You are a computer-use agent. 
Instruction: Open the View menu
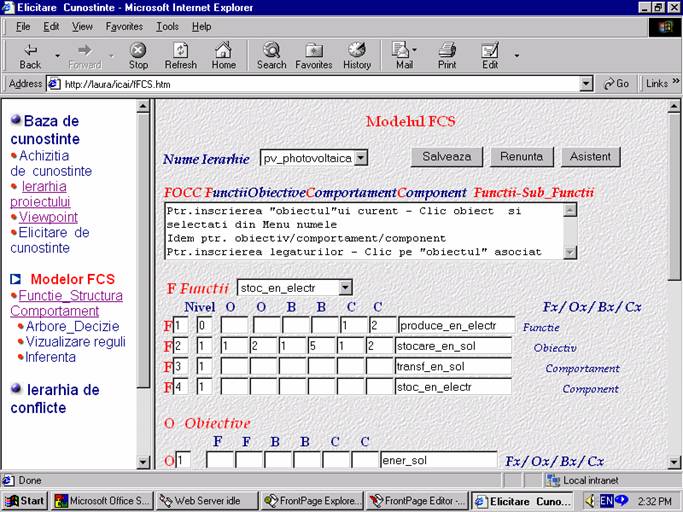82,26
